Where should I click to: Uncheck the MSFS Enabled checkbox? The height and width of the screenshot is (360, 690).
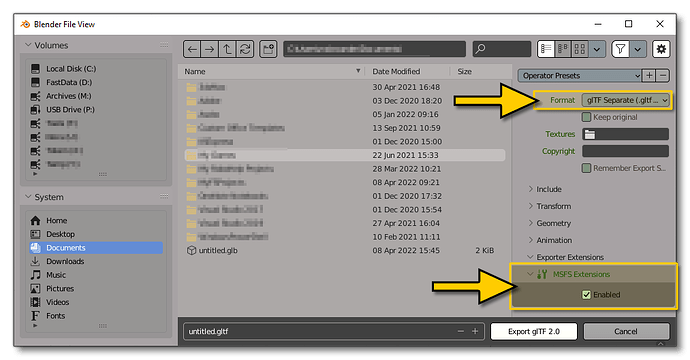point(587,295)
